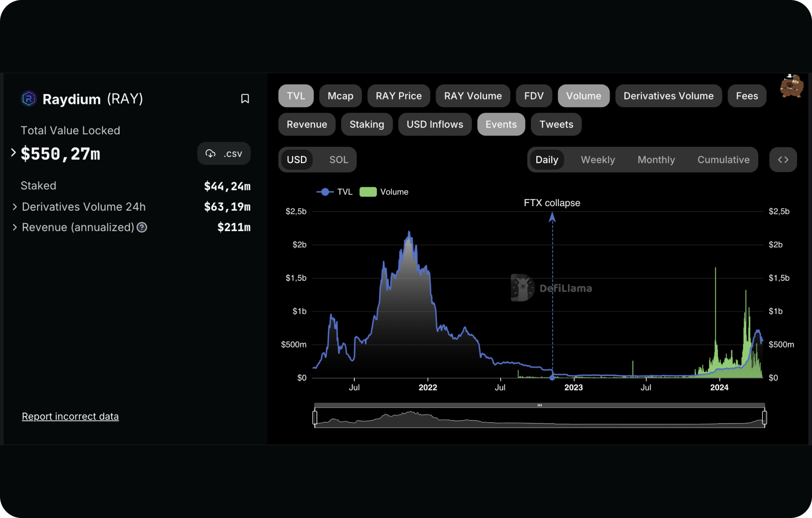
Task: Select Daily interval
Action: coord(547,160)
